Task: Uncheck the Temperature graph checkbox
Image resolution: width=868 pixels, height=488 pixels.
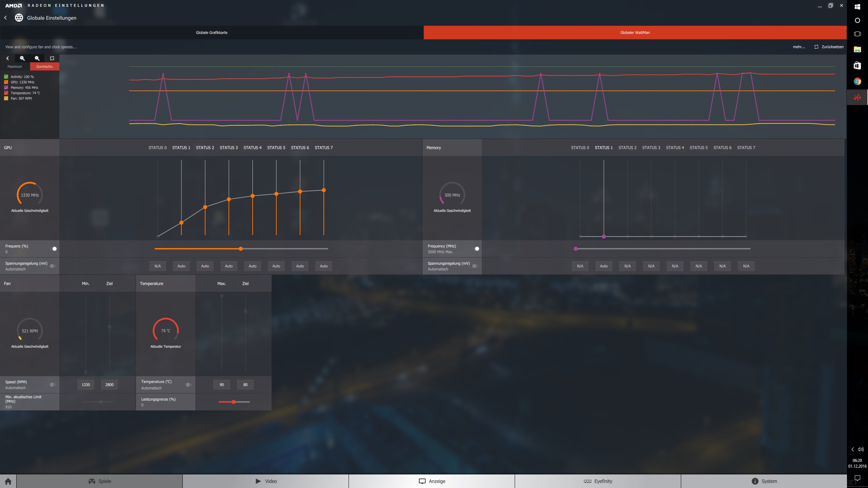Action: [6, 93]
